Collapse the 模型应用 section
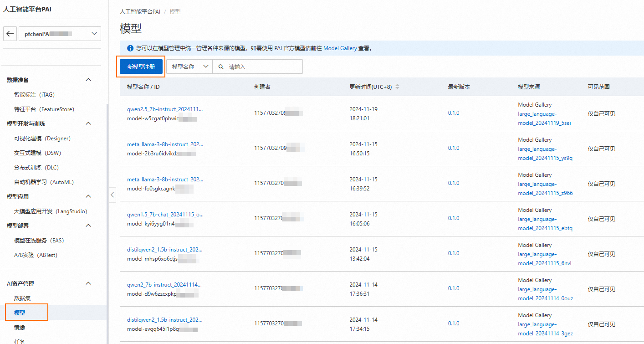 (x=89, y=196)
